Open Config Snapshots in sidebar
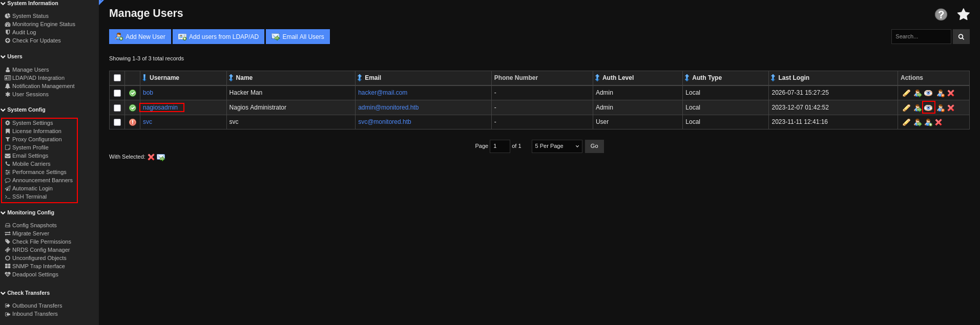The height and width of the screenshot is (325, 980). (34, 225)
